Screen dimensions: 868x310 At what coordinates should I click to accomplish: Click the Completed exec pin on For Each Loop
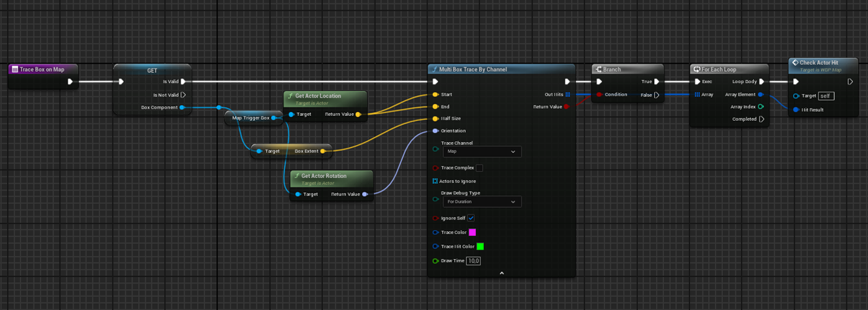761,119
